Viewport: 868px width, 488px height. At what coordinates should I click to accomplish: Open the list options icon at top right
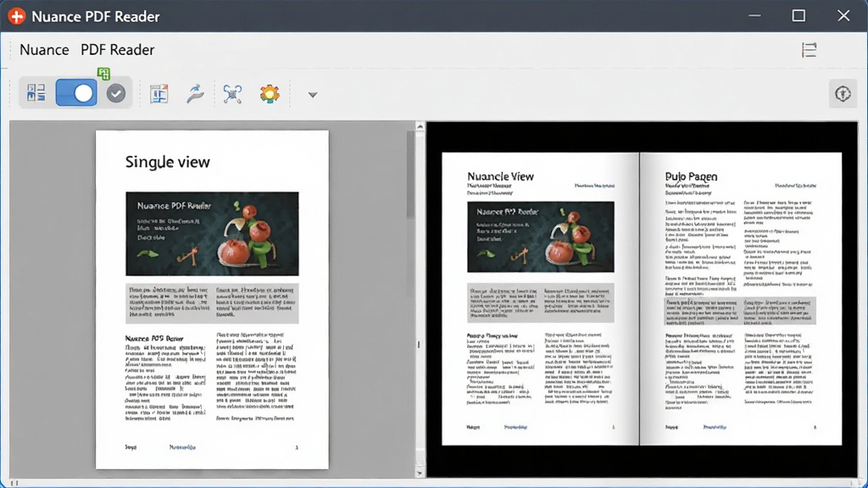810,50
